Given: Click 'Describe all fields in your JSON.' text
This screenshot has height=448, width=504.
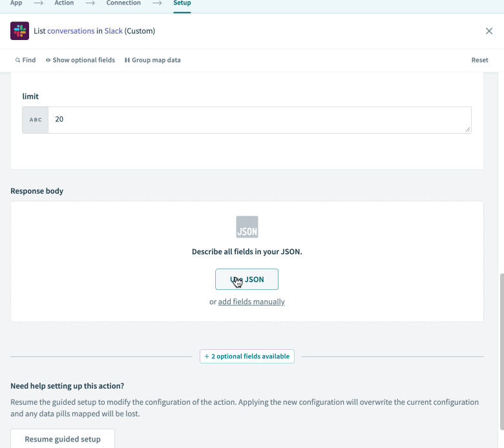Looking at the screenshot, I should [247, 252].
